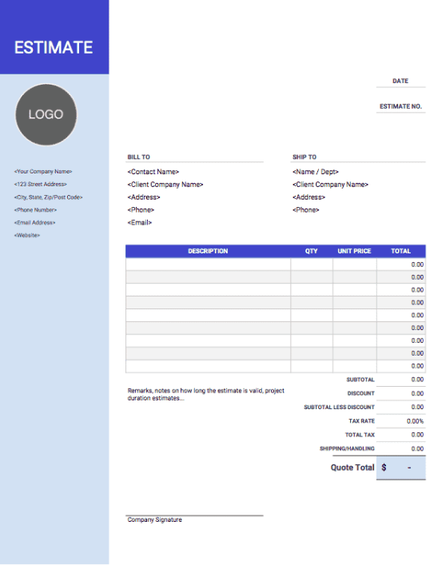Click <Client Company Name> under SHIP TO
The width and height of the screenshot is (430, 565).
(330, 184)
